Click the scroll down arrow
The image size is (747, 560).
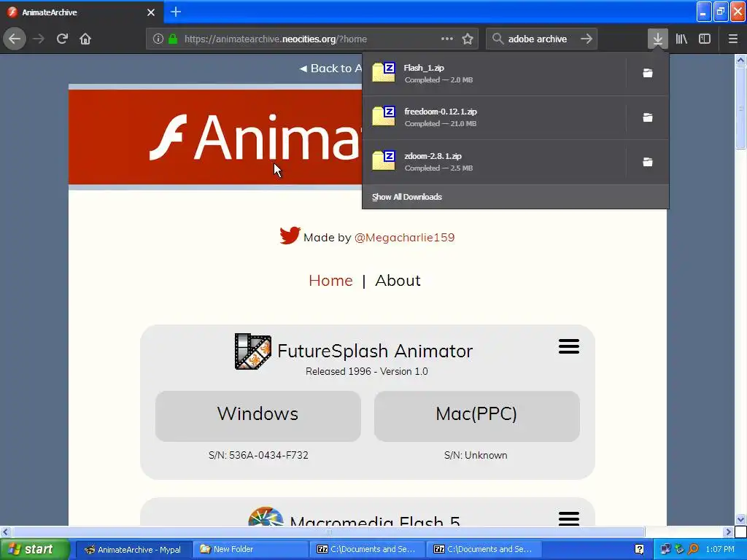tap(740, 519)
